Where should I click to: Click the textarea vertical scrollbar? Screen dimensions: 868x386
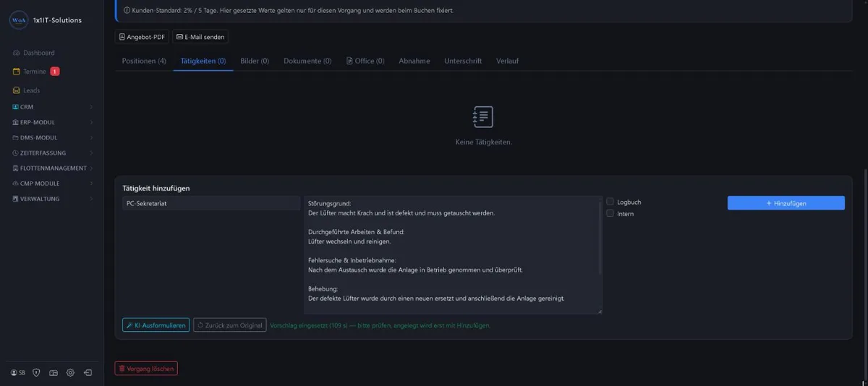[600, 239]
